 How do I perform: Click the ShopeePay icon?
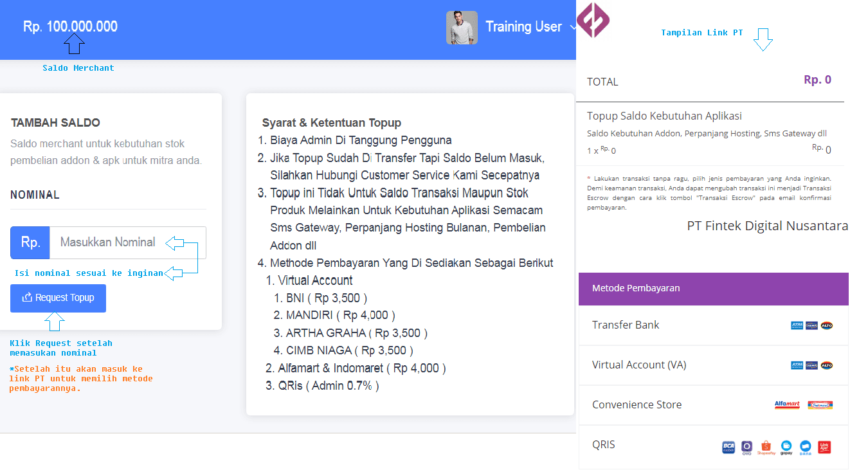click(766, 447)
